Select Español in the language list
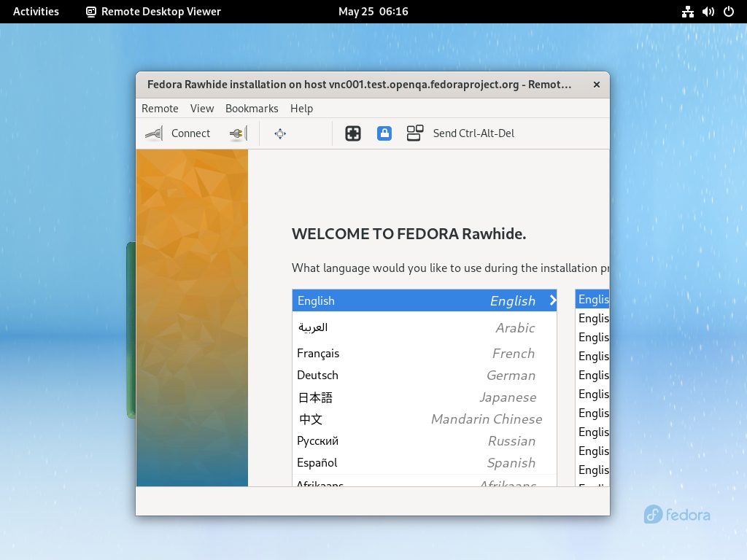747x560 pixels. (x=425, y=463)
